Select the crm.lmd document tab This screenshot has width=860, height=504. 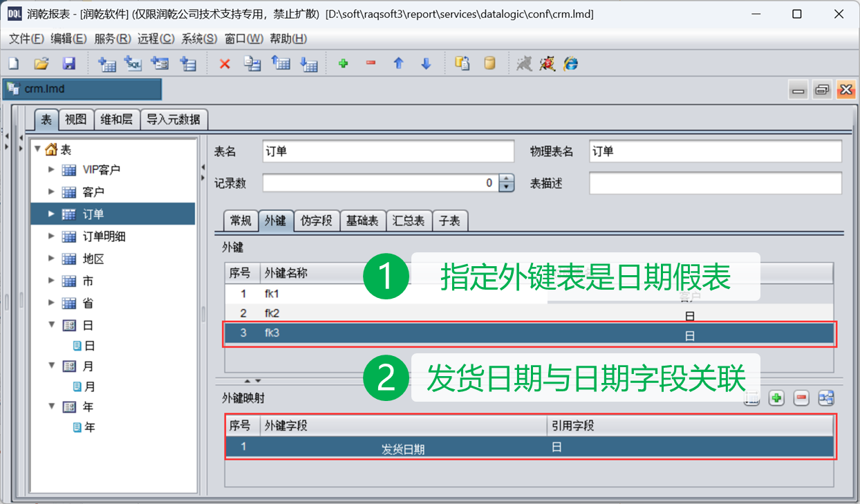(82, 89)
